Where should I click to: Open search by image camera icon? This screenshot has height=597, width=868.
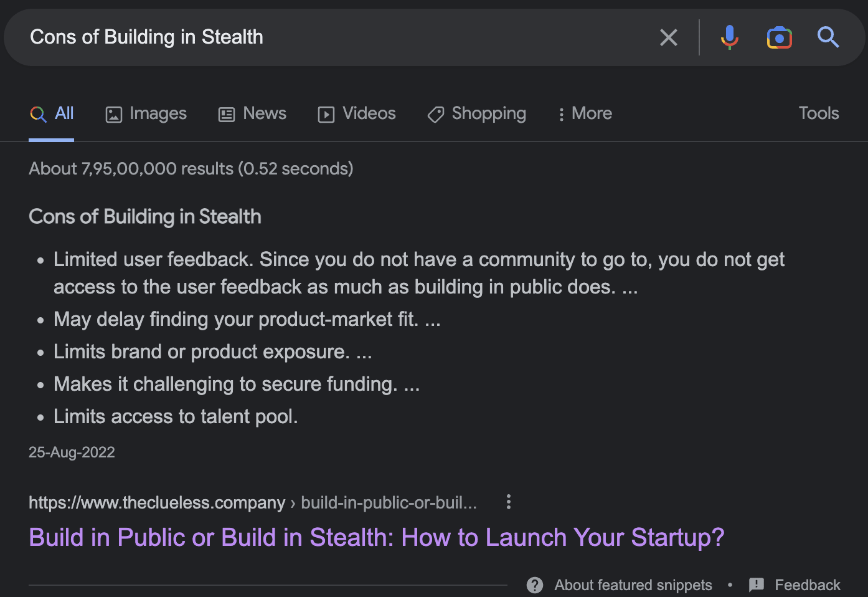pos(779,37)
